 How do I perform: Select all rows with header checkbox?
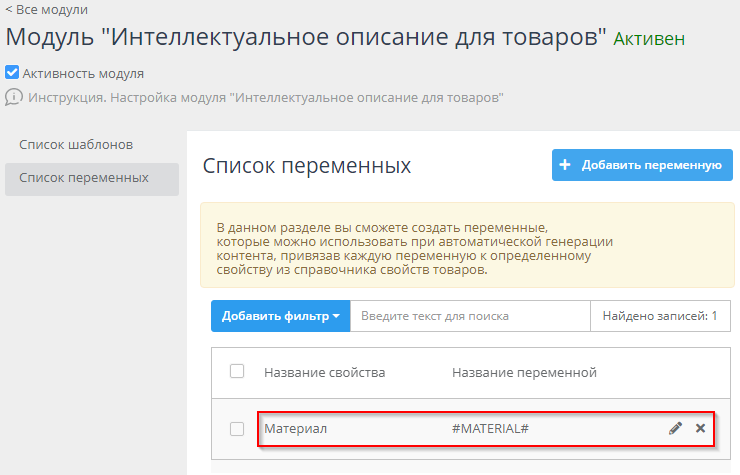coord(237,372)
